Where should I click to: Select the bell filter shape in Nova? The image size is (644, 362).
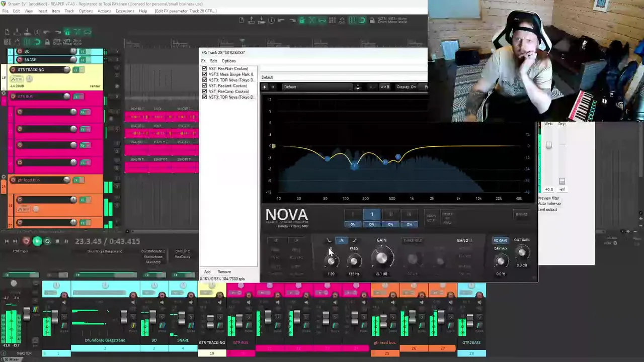341,240
